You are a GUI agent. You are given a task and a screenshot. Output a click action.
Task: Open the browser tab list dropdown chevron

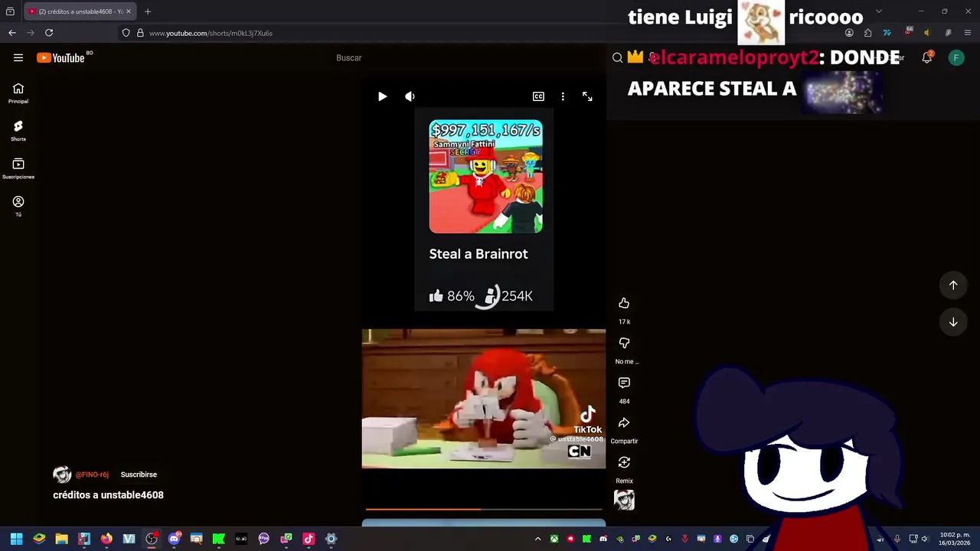pos(878,11)
